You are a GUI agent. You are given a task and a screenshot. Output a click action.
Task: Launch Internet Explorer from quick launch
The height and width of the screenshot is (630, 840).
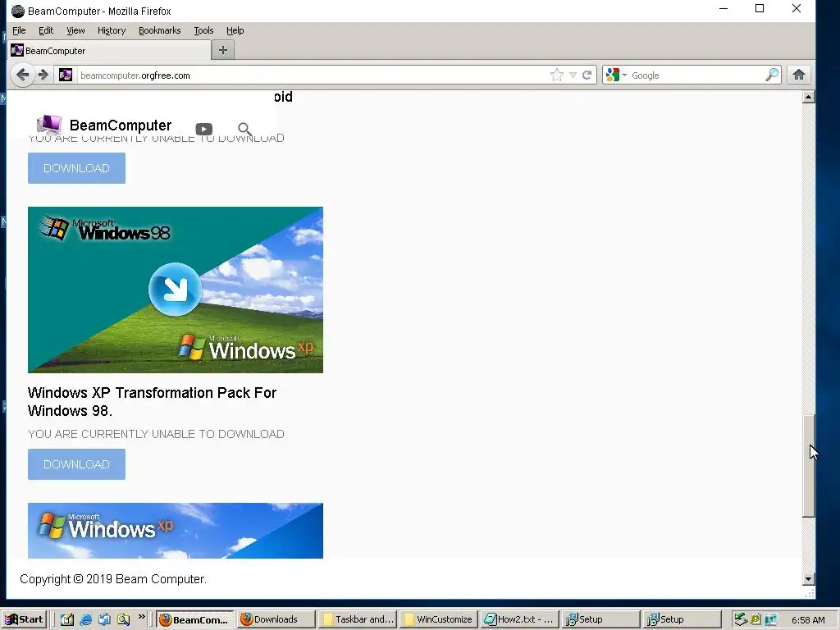[x=85, y=619]
